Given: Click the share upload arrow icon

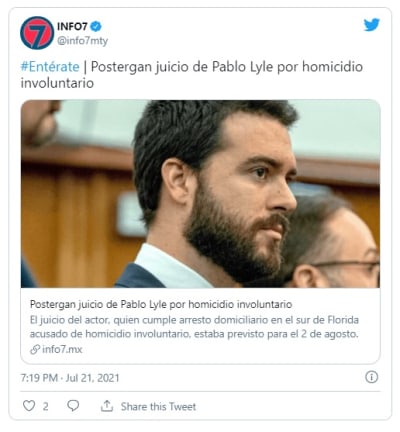Looking at the screenshot, I should click(x=107, y=406).
